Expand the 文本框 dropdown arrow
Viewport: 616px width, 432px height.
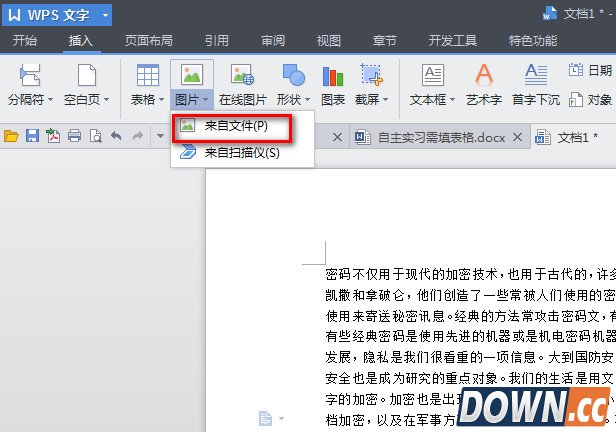click(x=452, y=100)
